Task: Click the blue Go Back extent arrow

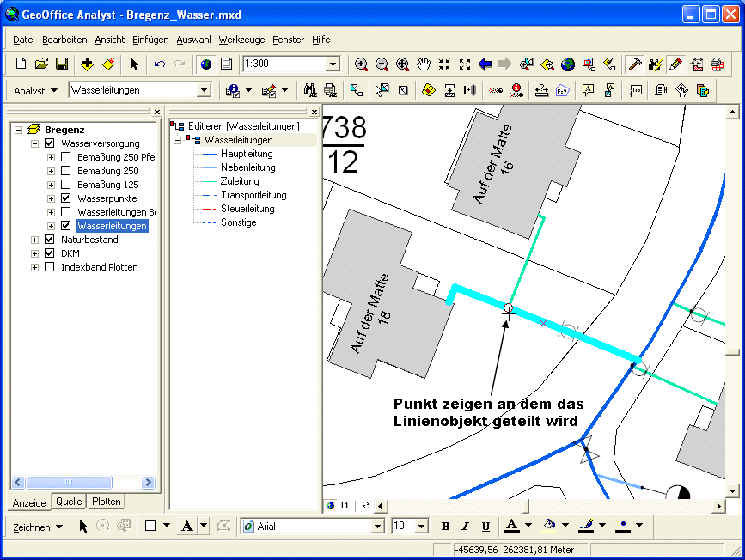Action: 485,64
